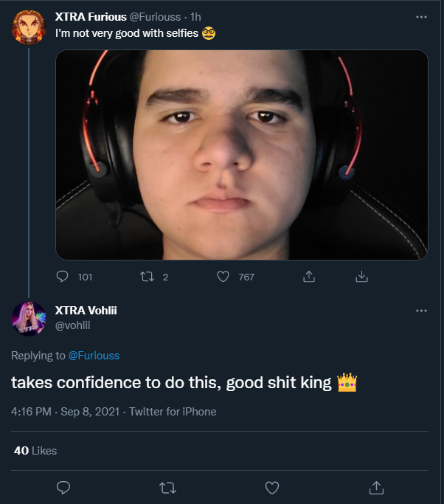The image size is (444, 504).
Task: Share XTRA Furious's selfie tweet
Action: click(x=309, y=277)
